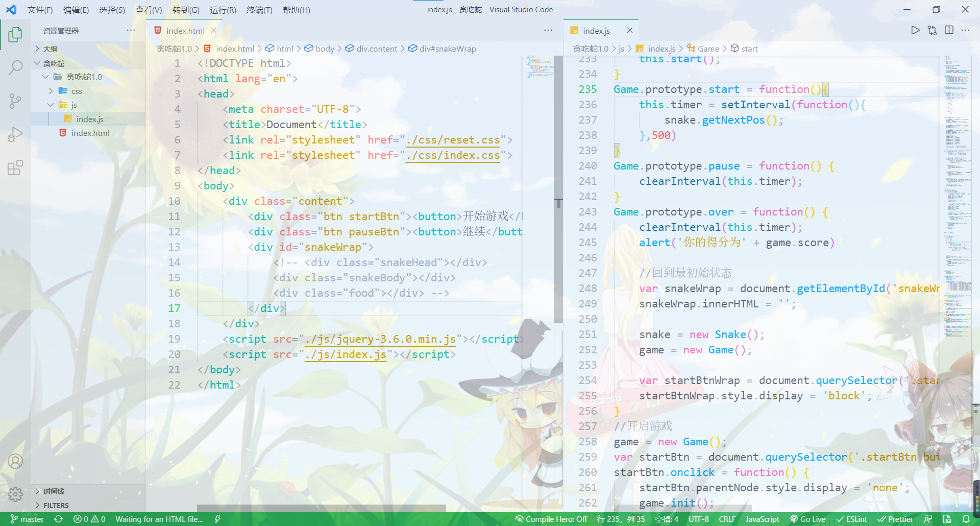The image size is (980, 526).
Task: Open the Search panel in activity bar
Action: (x=15, y=67)
